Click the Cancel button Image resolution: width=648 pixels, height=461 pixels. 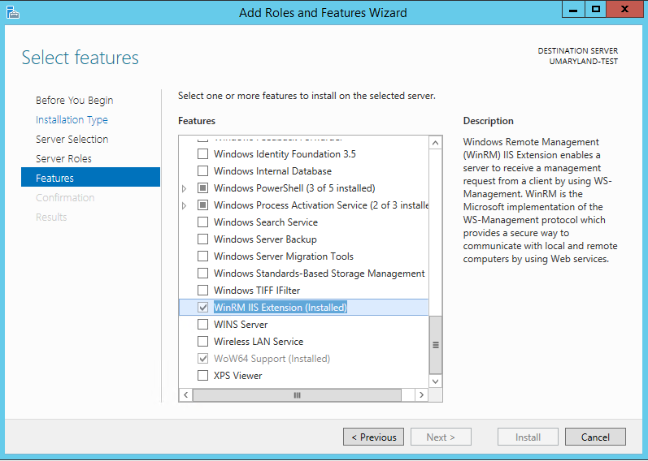[595, 437]
